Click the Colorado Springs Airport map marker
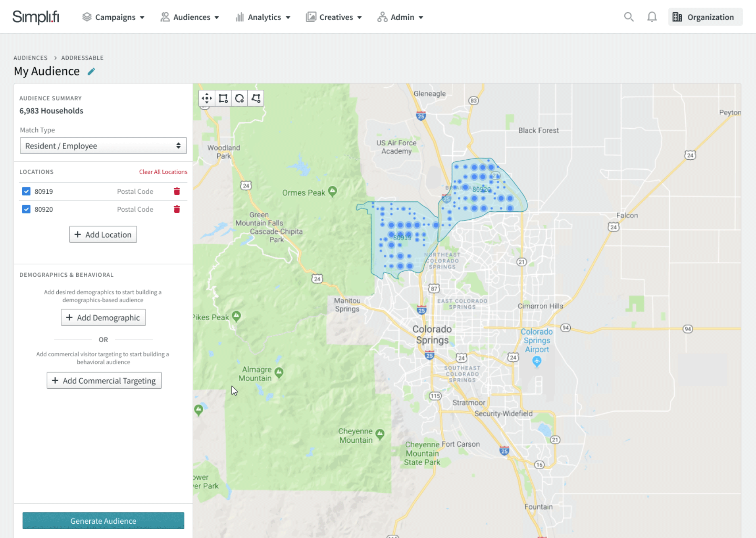 point(537,361)
